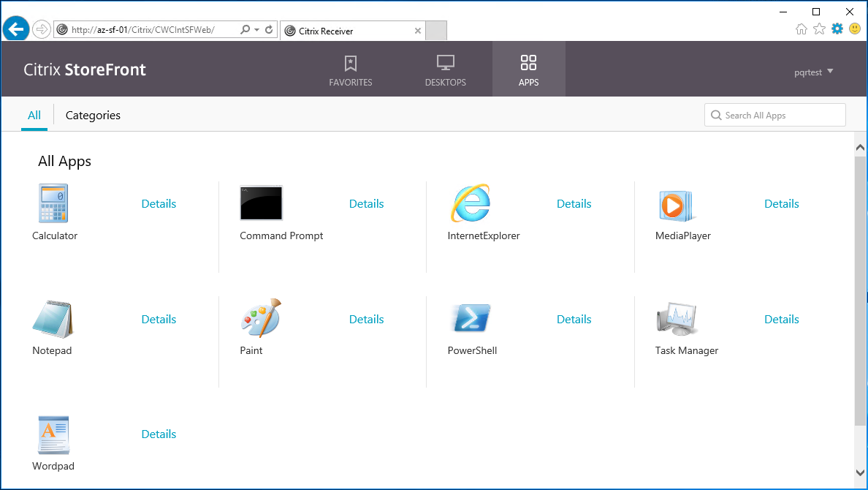View Details for InternetExplorer
This screenshot has height=490, width=868.
click(x=574, y=204)
